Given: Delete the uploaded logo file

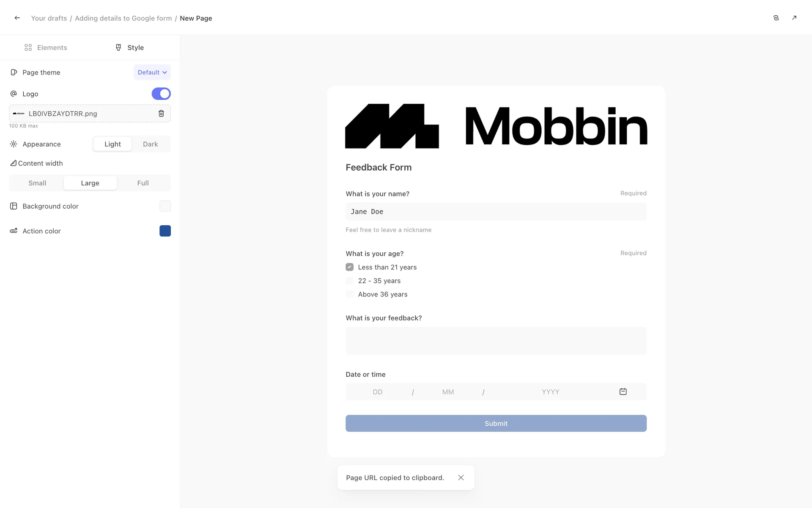Looking at the screenshot, I should click(161, 113).
